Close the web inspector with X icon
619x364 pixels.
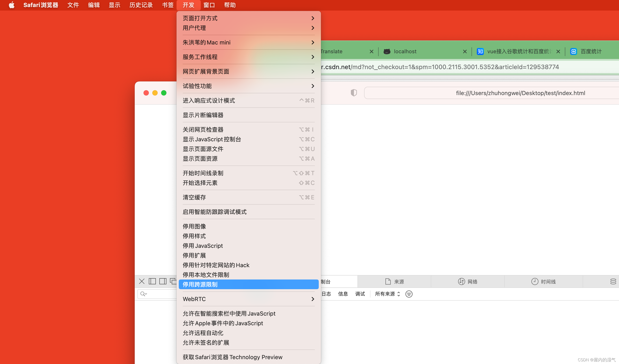coord(142,281)
